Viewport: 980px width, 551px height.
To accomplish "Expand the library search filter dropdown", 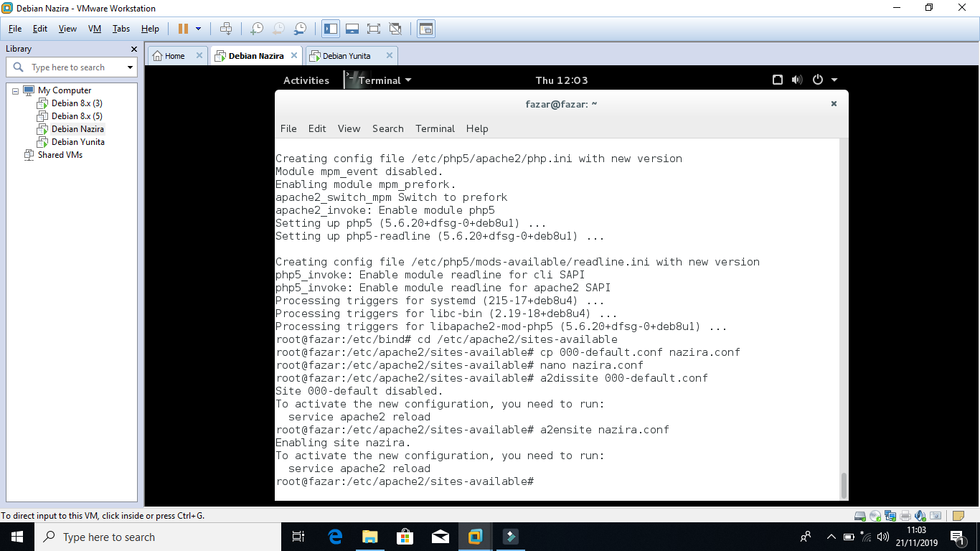I will click(x=130, y=67).
